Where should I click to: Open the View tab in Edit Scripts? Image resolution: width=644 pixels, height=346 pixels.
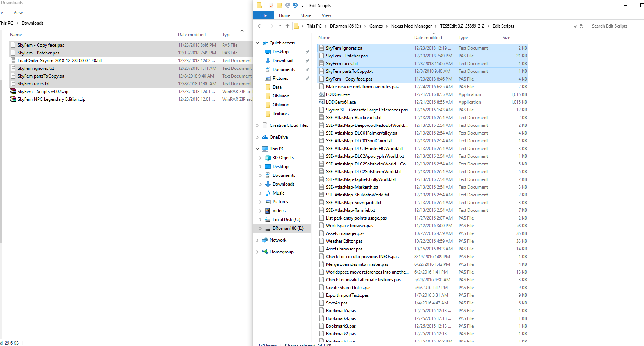click(326, 15)
